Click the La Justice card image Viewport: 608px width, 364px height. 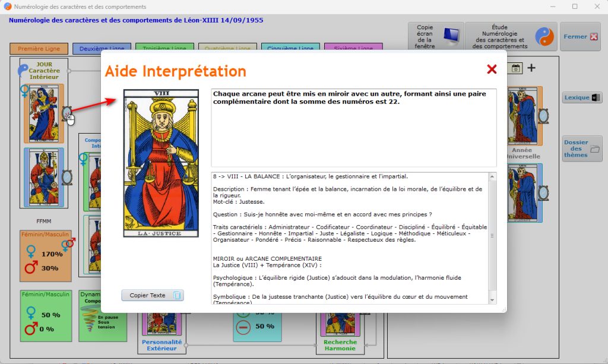click(161, 163)
